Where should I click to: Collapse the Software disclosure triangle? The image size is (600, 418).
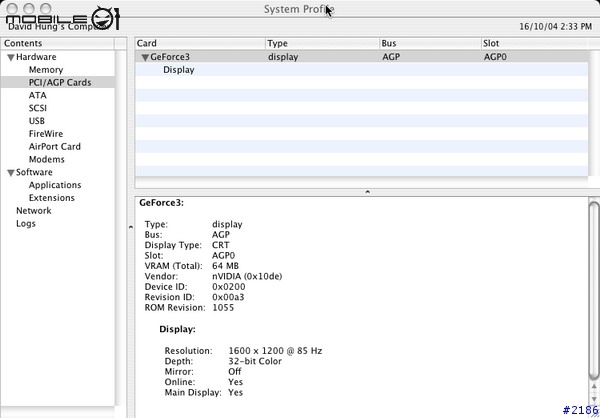[11, 173]
